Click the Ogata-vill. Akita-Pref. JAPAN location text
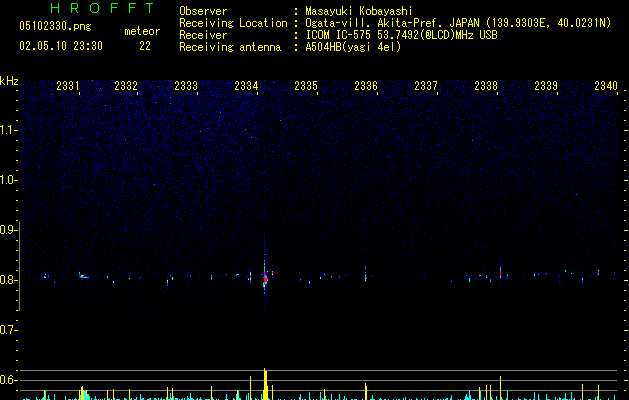The height and width of the screenshot is (400, 629). tap(458, 23)
